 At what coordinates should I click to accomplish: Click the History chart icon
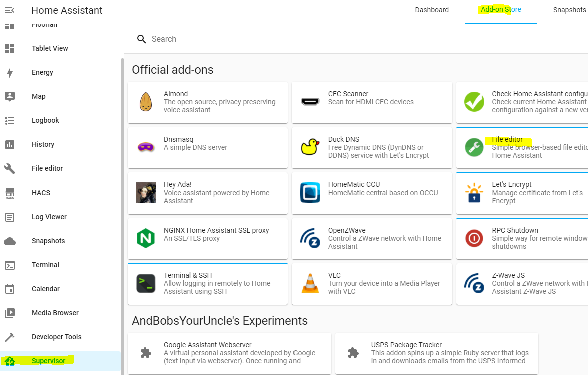tap(10, 144)
